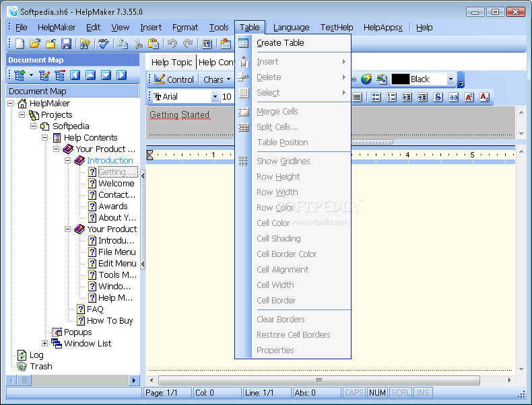Open the Arial font dropdown
The width and height of the screenshot is (532, 405).
(215, 97)
